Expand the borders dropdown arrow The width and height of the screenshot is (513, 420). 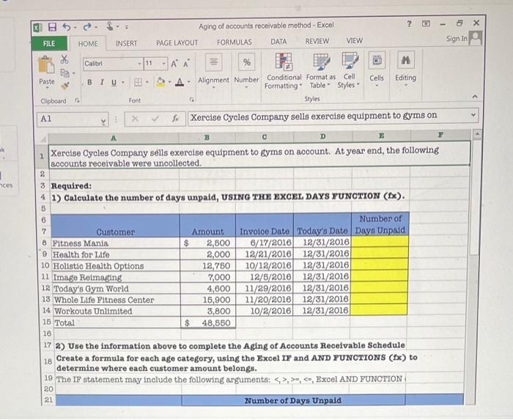pyautogui.click(x=147, y=82)
